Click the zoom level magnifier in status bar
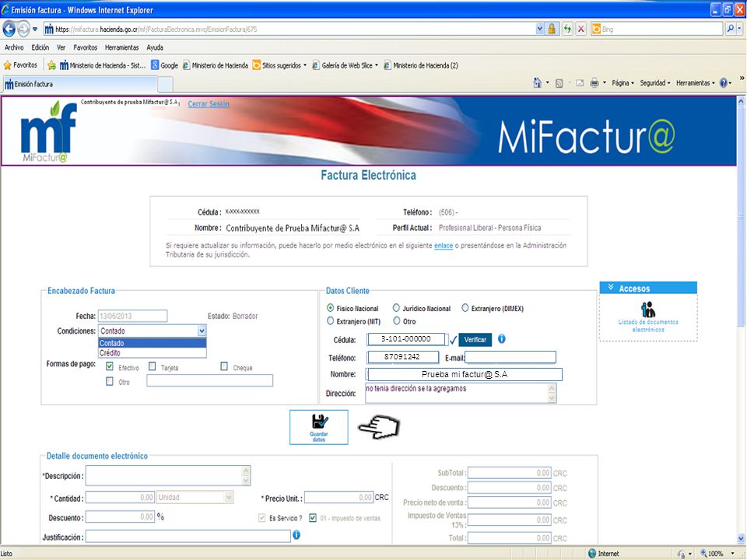The height and width of the screenshot is (560, 747). [x=703, y=553]
